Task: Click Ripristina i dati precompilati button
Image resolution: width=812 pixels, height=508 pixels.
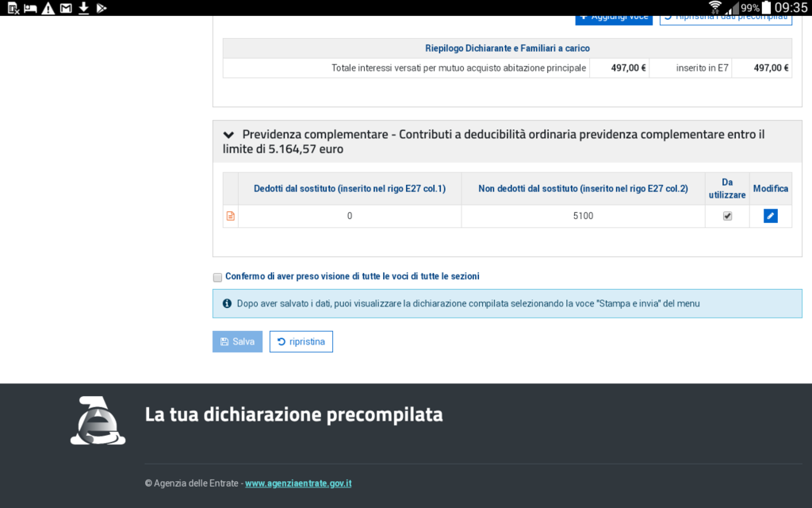Action: (726, 17)
